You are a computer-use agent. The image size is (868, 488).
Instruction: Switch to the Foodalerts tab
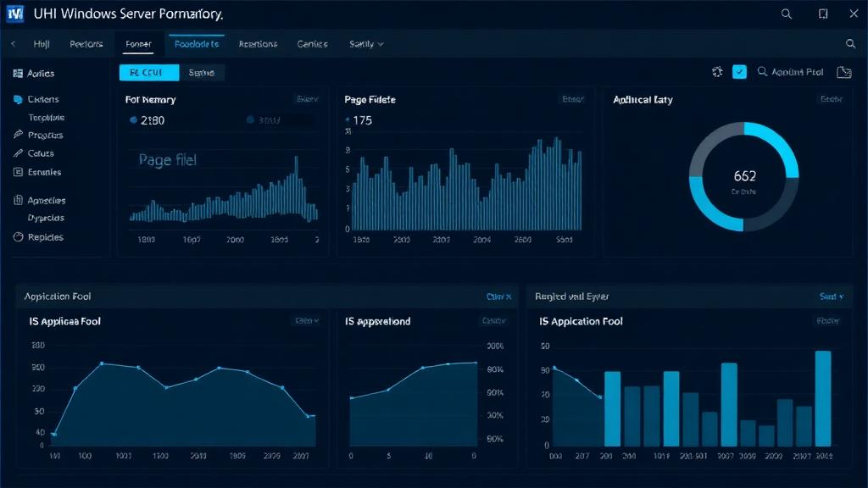197,43
